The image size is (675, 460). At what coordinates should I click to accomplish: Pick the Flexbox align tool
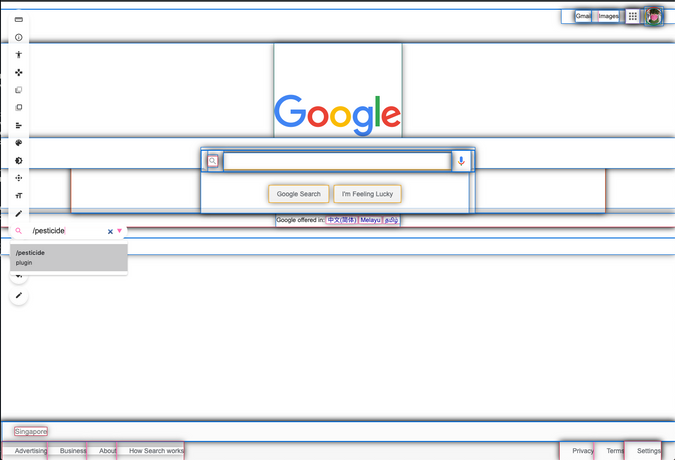tap(19, 125)
